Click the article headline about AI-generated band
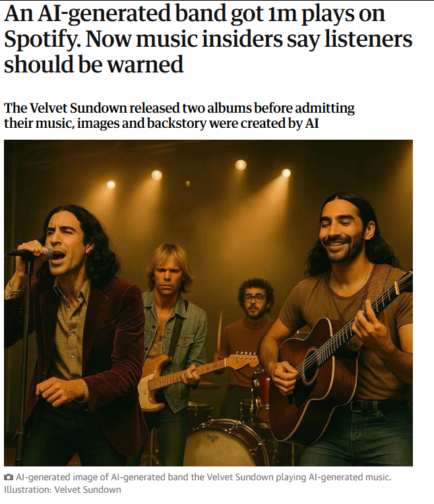Image resolution: width=434 pixels, height=504 pixels. coord(208,39)
